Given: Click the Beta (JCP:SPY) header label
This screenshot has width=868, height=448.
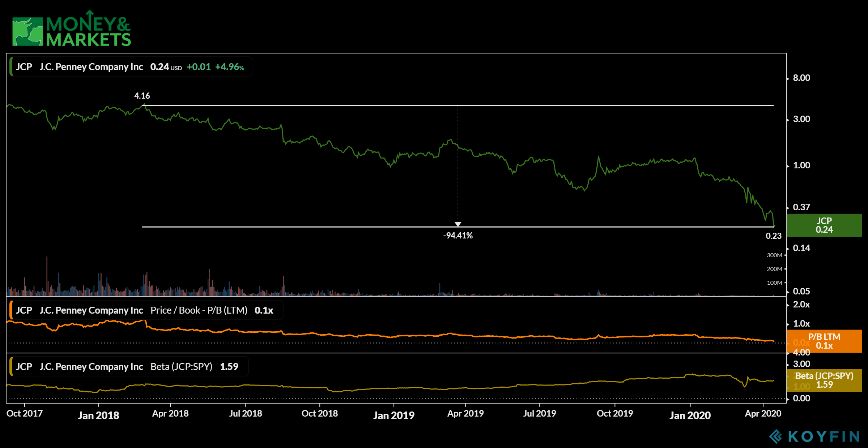Looking at the screenshot, I should click(x=129, y=367).
